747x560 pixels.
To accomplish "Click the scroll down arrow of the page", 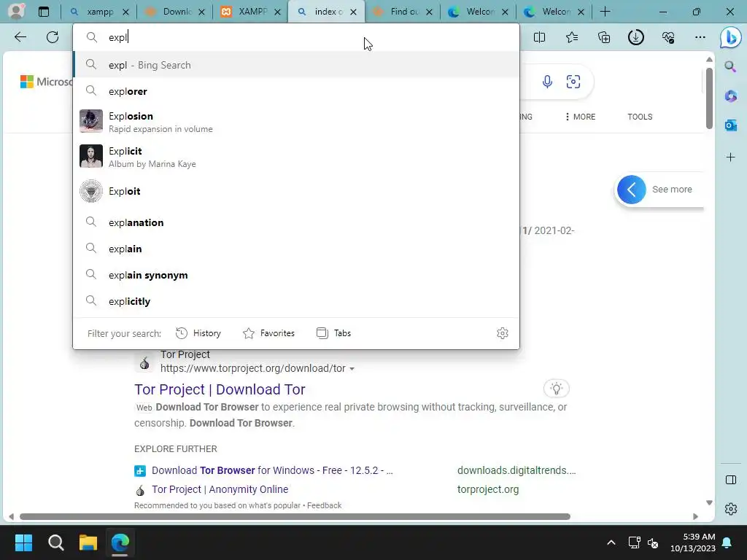I will click(x=709, y=503).
